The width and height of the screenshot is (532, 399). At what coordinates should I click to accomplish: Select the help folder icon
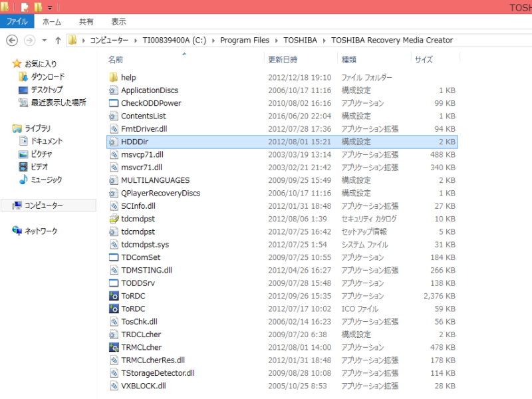coord(114,77)
